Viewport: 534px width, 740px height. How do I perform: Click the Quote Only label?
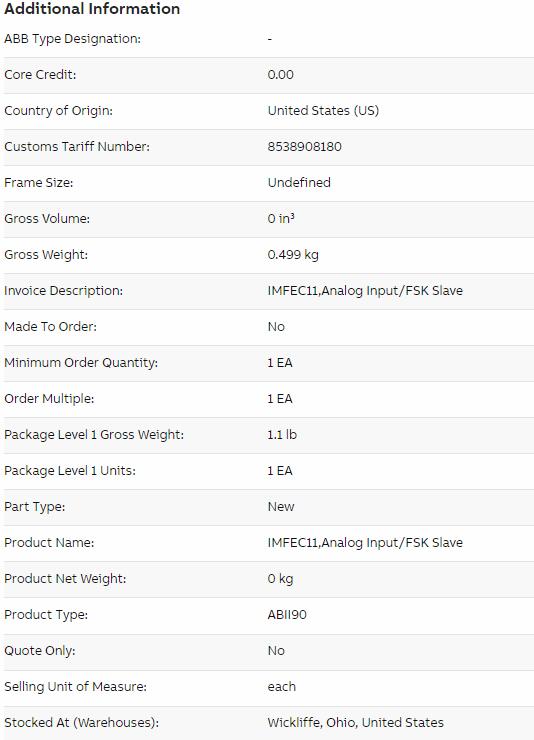tap(40, 651)
